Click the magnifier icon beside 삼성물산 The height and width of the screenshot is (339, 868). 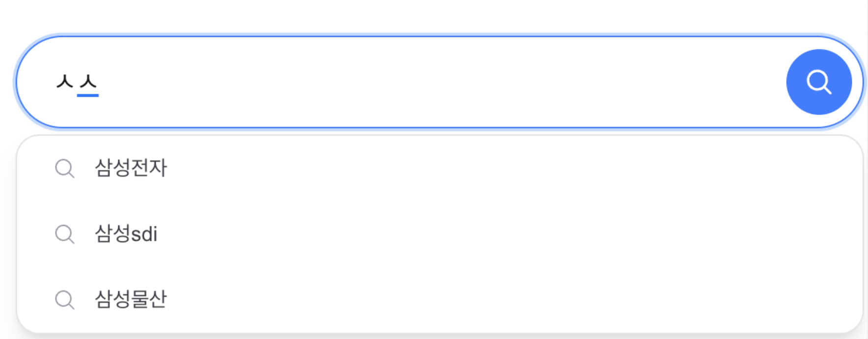pos(64,299)
